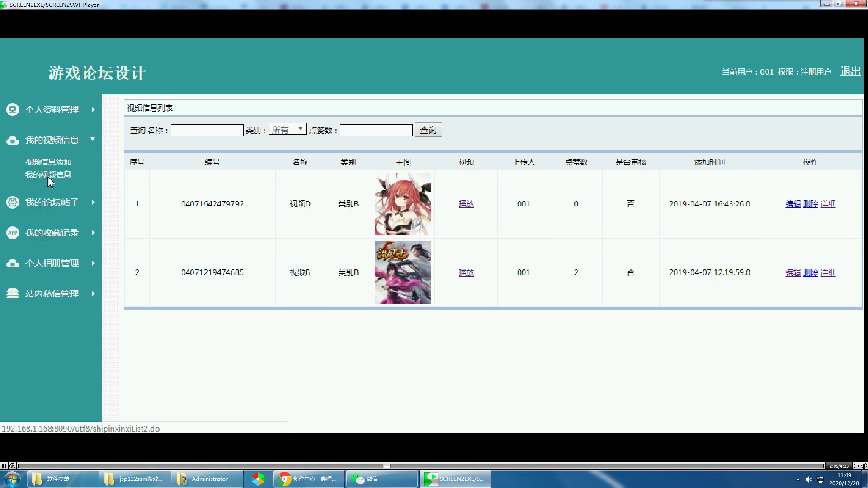Click 删除 for the 视频B row
The width and height of the screenshot is (868, 488).
point(811,272)
